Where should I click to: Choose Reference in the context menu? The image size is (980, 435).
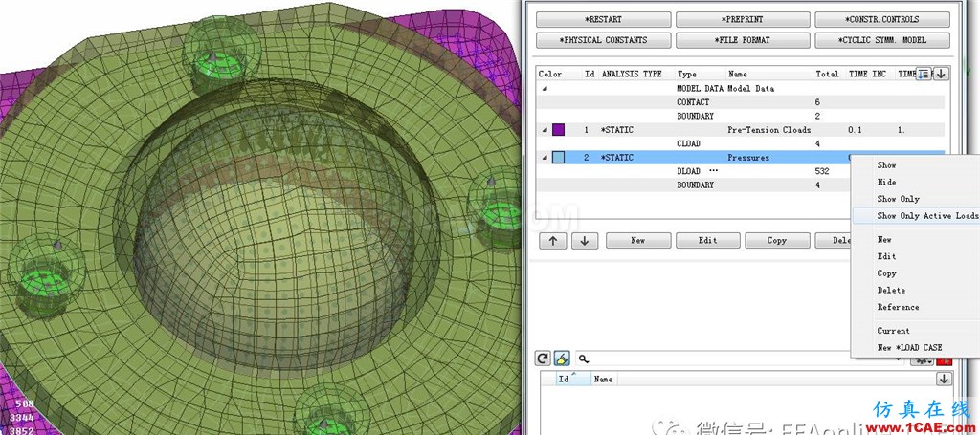coord(898,307)
